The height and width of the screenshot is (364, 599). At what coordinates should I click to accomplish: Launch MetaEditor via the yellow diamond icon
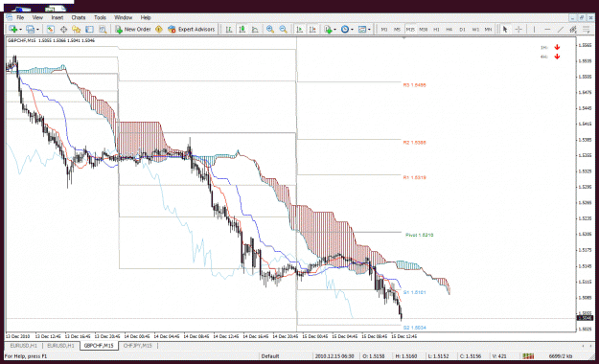pyautogui.click(x=159, y=30)
